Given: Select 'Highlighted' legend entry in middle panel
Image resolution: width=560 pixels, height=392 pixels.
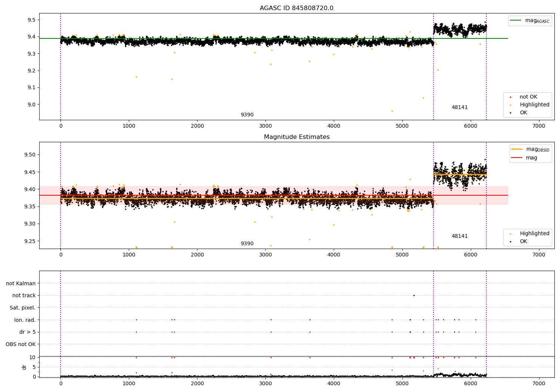Looking at the screenshot, I should [x=534, y=234].
